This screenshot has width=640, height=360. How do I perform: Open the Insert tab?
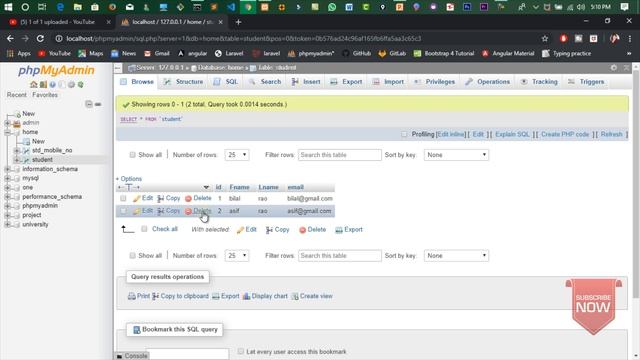click(306, 82)
